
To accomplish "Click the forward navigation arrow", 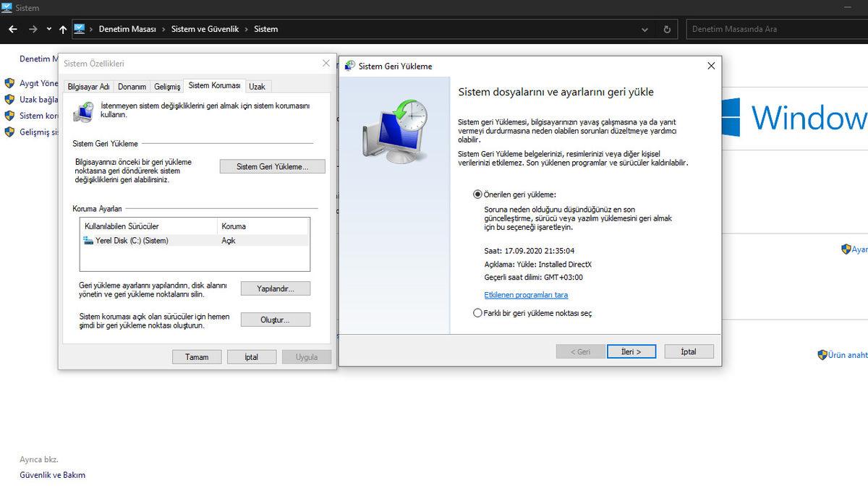I will coord(33,29).
